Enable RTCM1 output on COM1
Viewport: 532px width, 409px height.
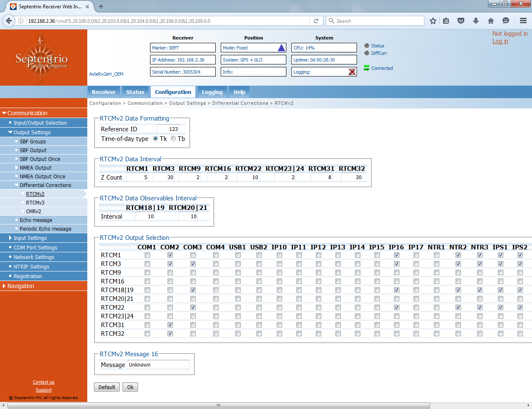pyautogui.click(x=147, y=255)
